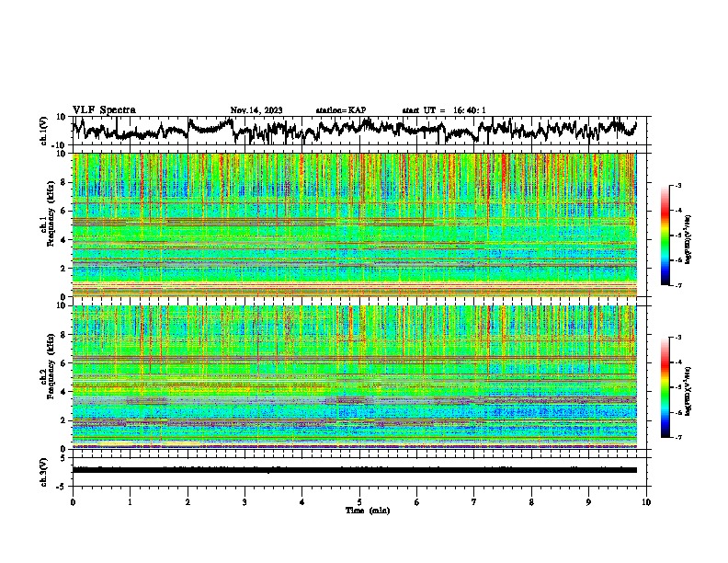Viewport: 728px width, 563px height.
Task: Click time axis tick label "7"
Action: tap(474, 502)
